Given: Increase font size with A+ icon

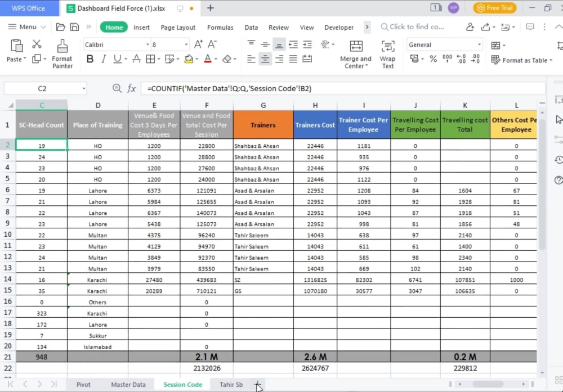Looking at the screenshot, I should (x=198, y=44).
